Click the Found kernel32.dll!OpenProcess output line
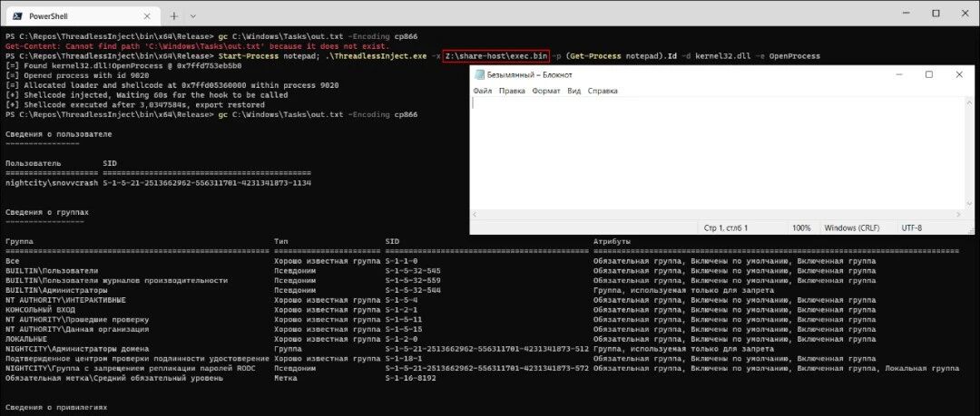 (x=123, y=65)
